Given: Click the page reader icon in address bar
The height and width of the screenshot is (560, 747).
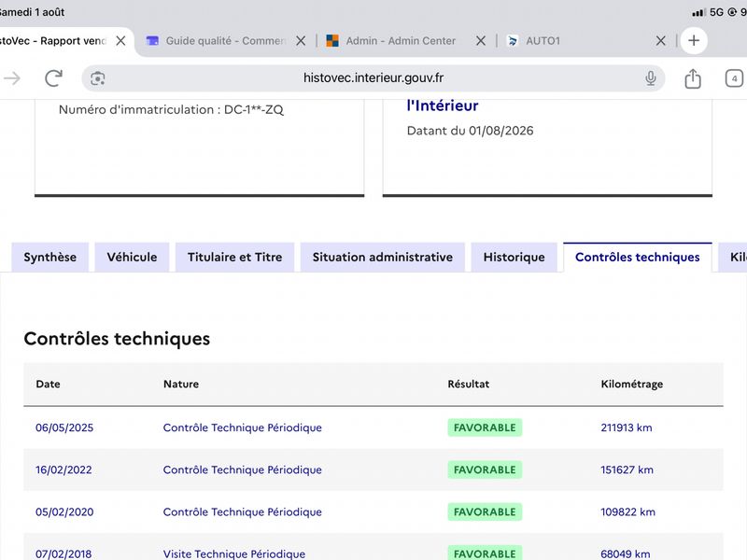Looking at the screenshot, I should click(x=98, y=78).
